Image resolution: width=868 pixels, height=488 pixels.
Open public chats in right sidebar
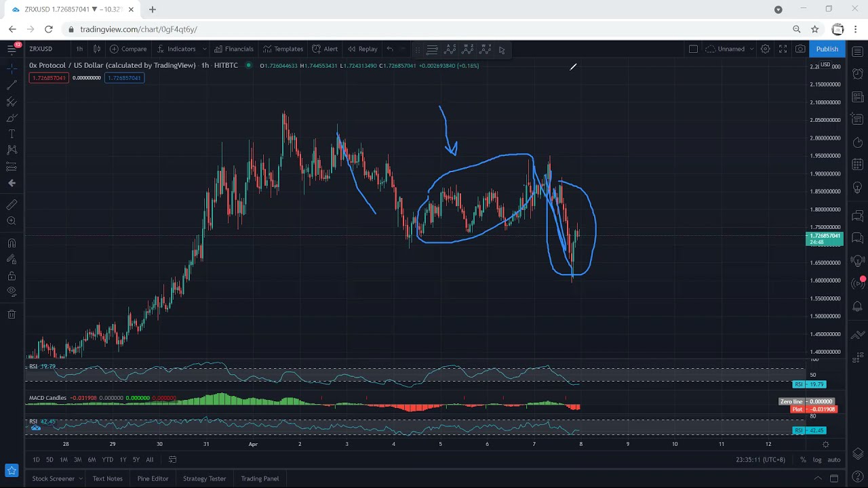[x=858, y=216]
